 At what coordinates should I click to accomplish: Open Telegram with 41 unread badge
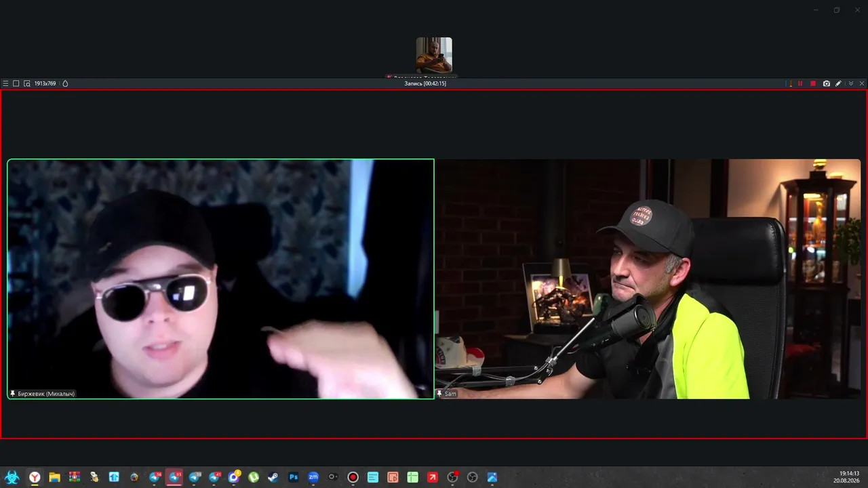(x=214, y=477)
